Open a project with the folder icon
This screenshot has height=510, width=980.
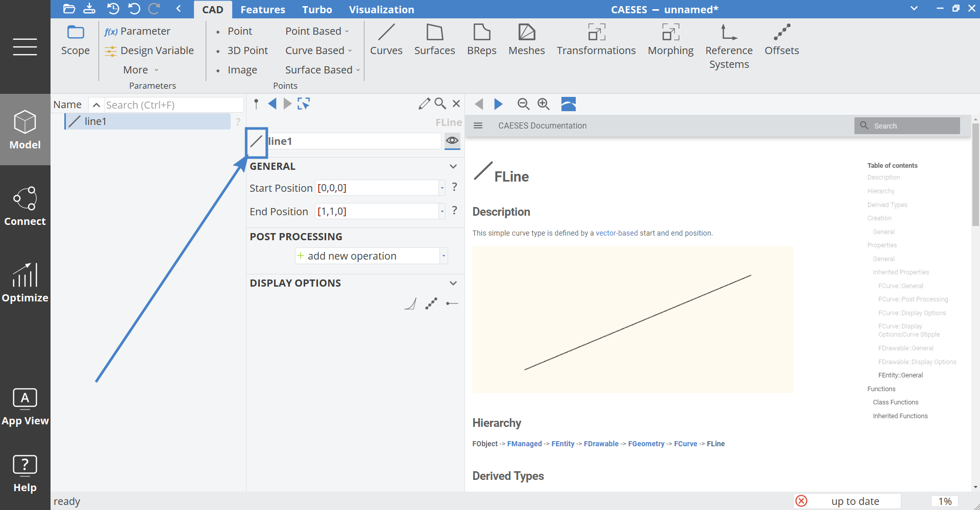coord(69,9)
